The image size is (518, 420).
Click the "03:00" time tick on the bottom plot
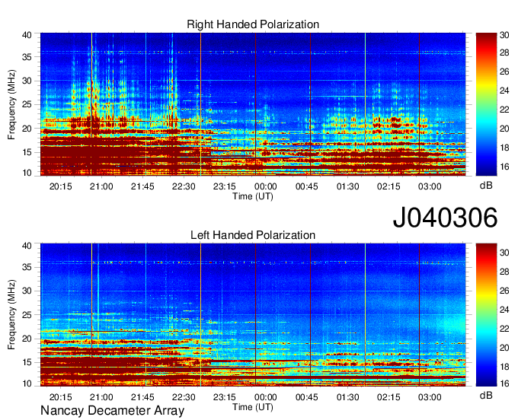click(x=430, y=397)
